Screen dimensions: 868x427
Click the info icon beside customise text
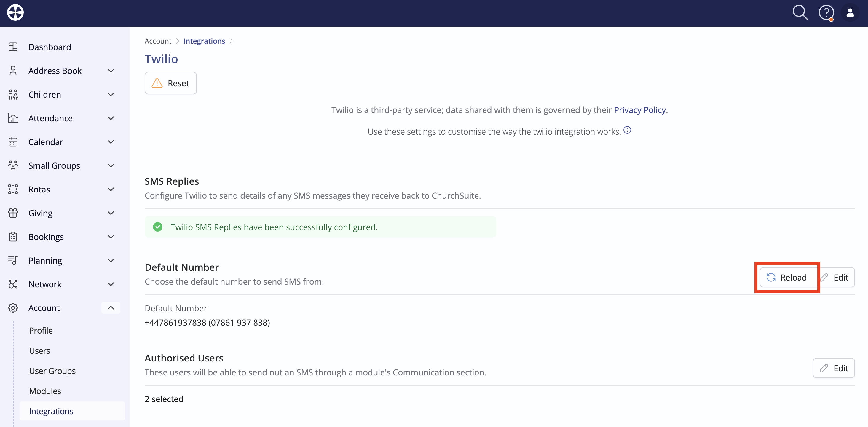coord(627,130)
